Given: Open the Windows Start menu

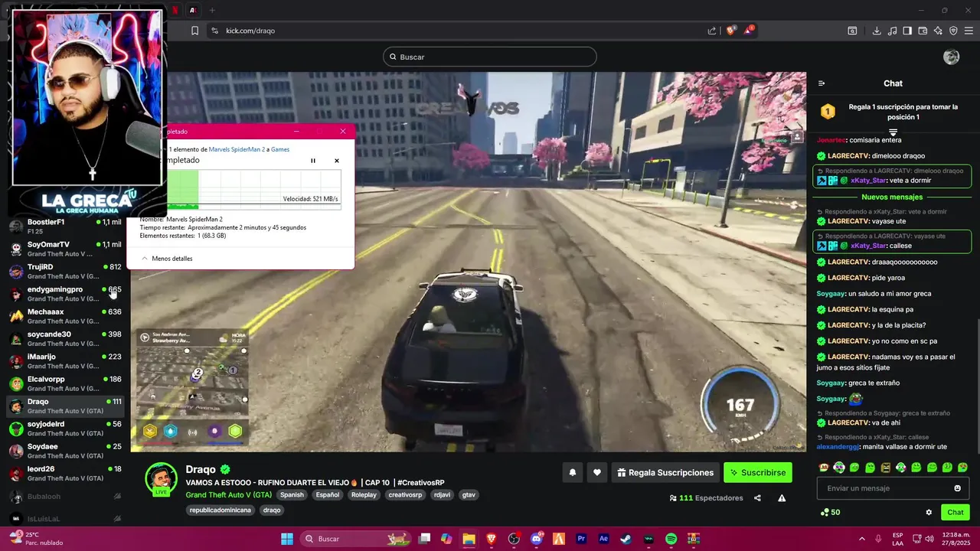Looking at the screenshot, I should point(286,539).
